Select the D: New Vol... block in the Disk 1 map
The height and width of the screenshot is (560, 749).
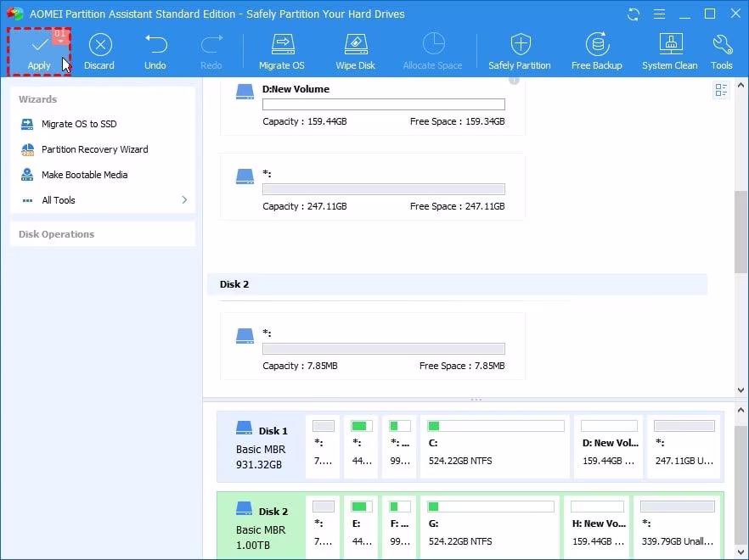click(609, 447)
